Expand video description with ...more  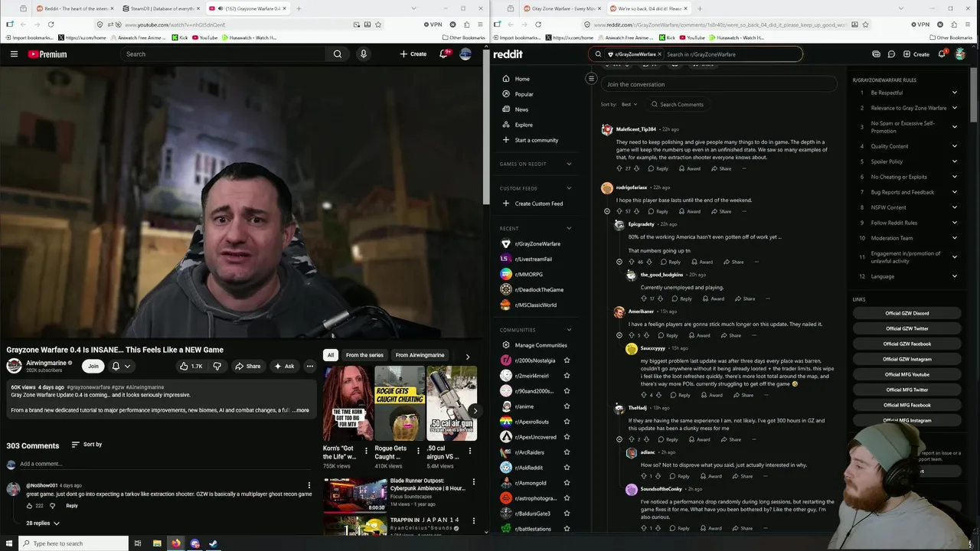[x=301, y=410]
